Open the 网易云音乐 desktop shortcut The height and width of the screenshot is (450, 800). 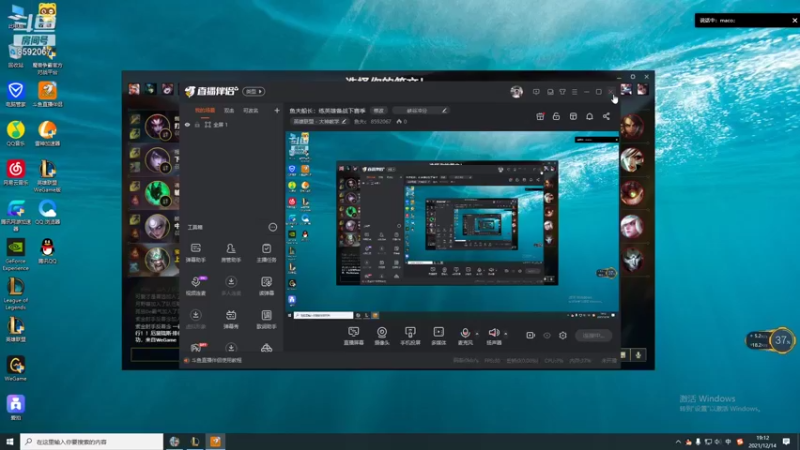coord(16,172)
